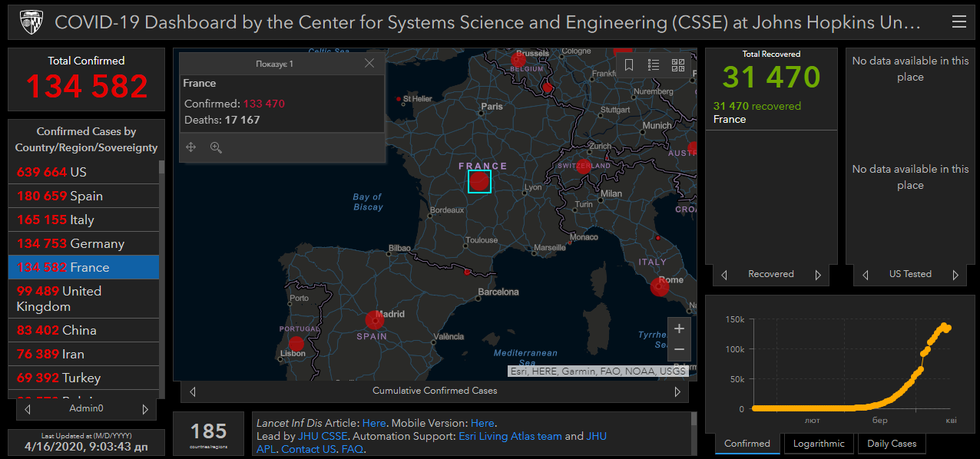Select Germany in the confirmed cases list

83,243
